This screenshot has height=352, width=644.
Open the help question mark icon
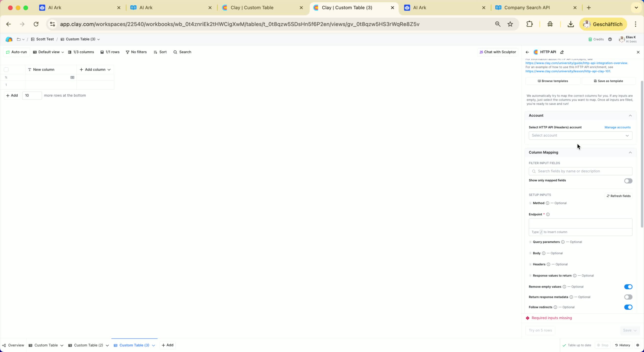click(x=610, y=39)
